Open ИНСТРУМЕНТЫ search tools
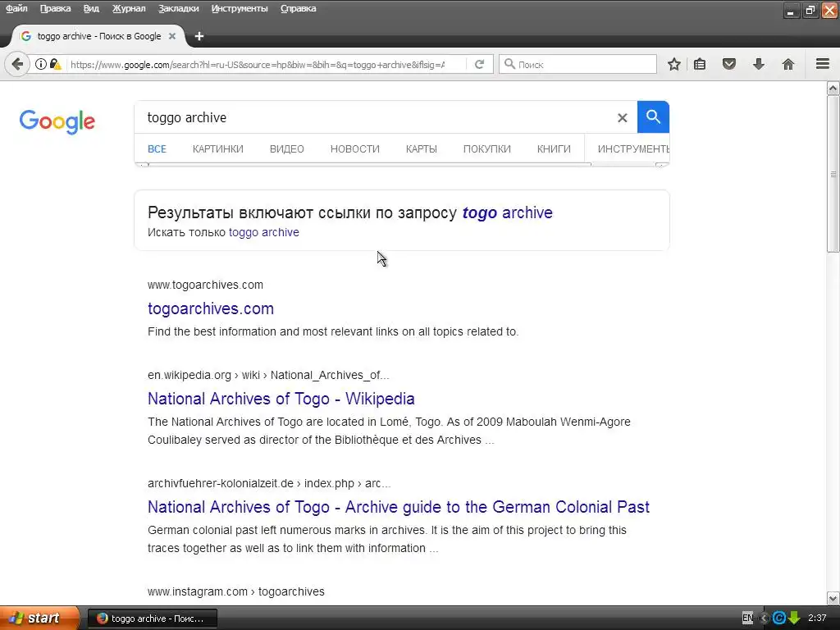This screenshot has height=630, width=840. coord(633,149)
